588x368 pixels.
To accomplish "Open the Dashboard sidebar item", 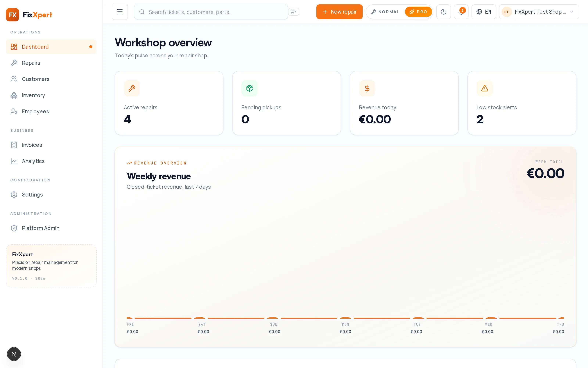I will (x=51, y=47).
